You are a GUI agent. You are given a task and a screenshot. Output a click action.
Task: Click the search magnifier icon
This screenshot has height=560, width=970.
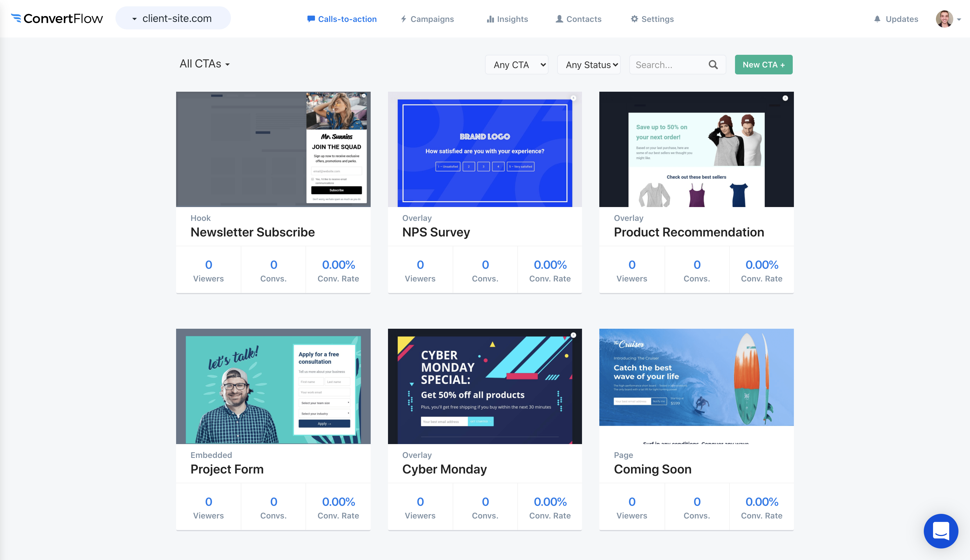pyautogui.click(x=713, y=64)
